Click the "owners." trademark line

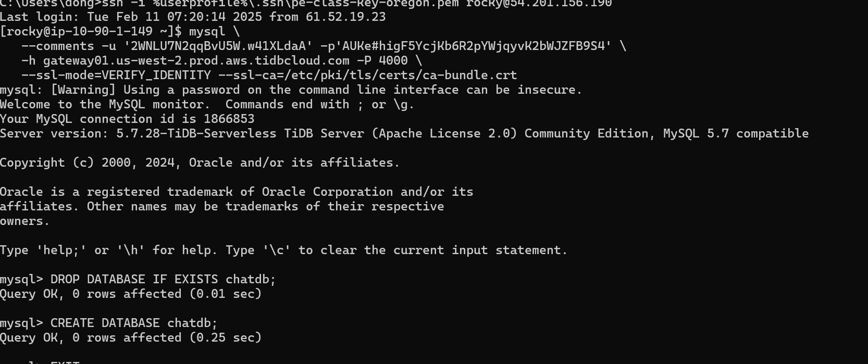click(25, 221)
